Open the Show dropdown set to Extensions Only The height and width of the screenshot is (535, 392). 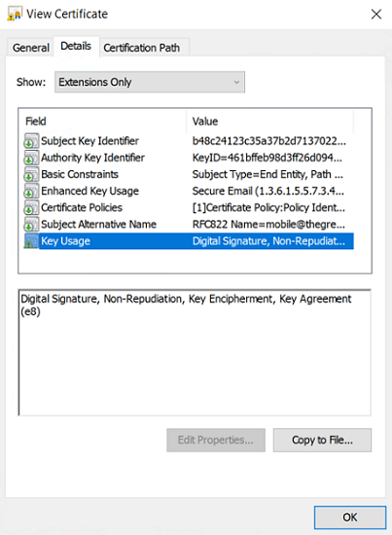click(150, 82)
